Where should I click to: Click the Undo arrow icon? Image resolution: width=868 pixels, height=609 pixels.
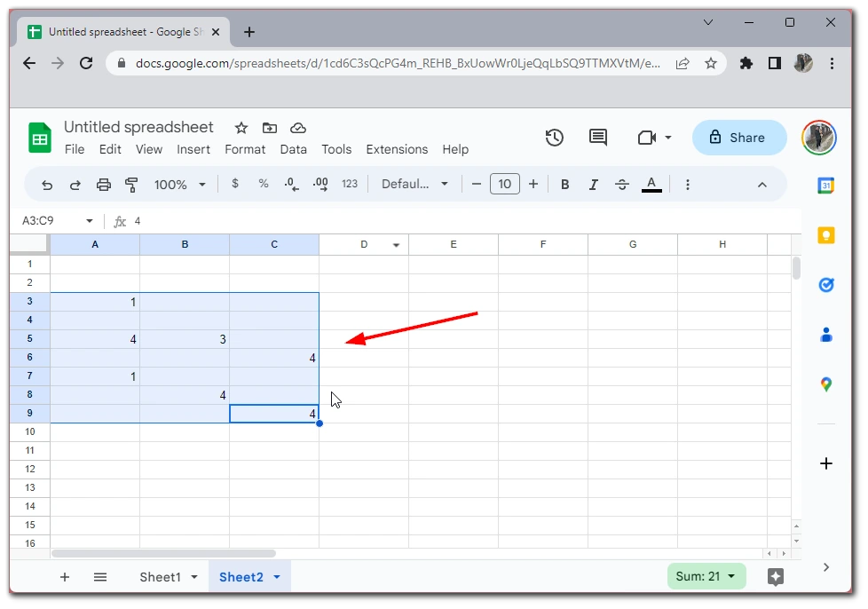[x=47, y=185]
